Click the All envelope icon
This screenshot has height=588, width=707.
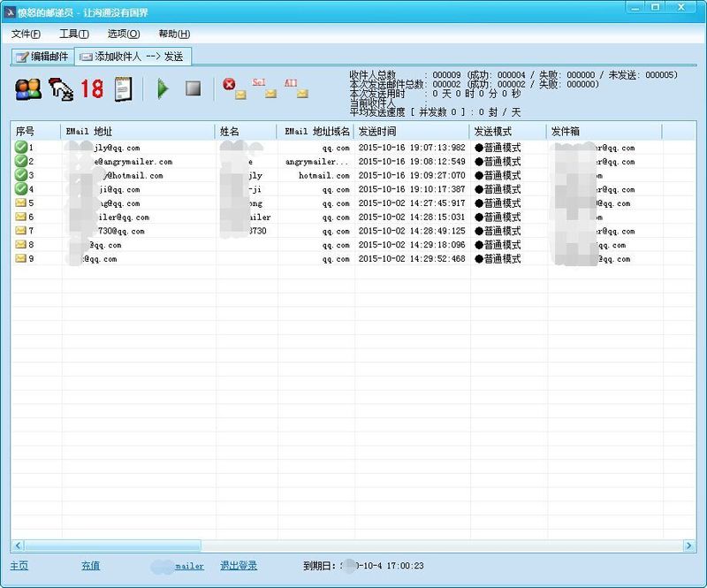pyautogui.click(x=296, y=88)
